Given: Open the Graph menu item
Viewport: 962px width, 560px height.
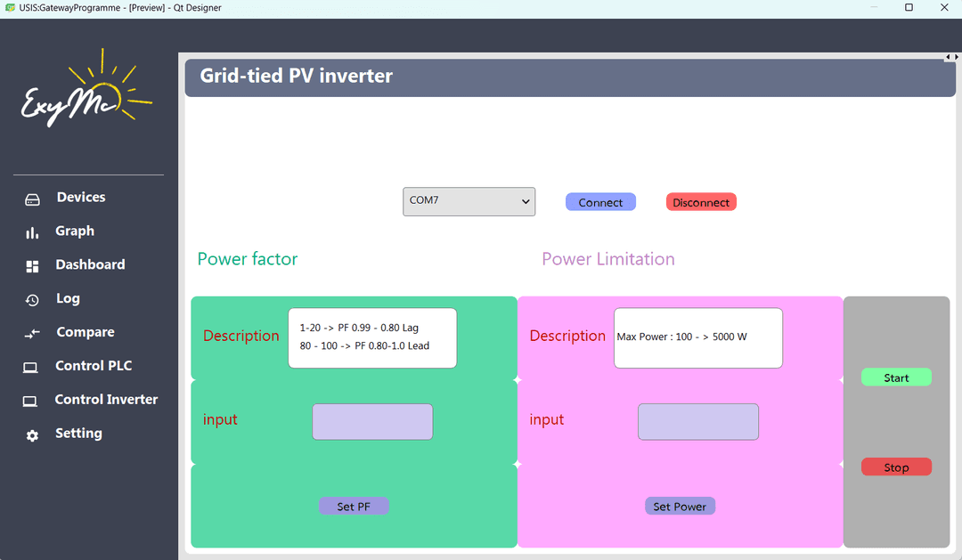Looking at the screenshot, I should coord(75,231).
